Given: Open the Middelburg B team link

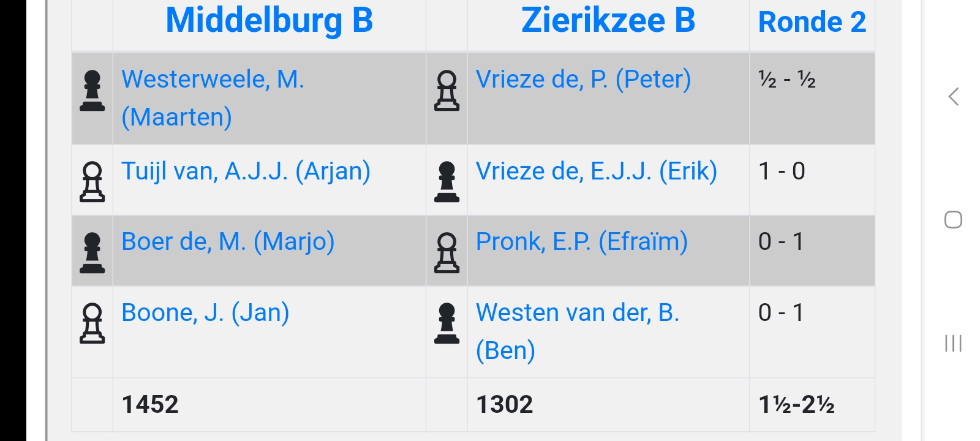Looking at the screenshot, I should (269, 21).
